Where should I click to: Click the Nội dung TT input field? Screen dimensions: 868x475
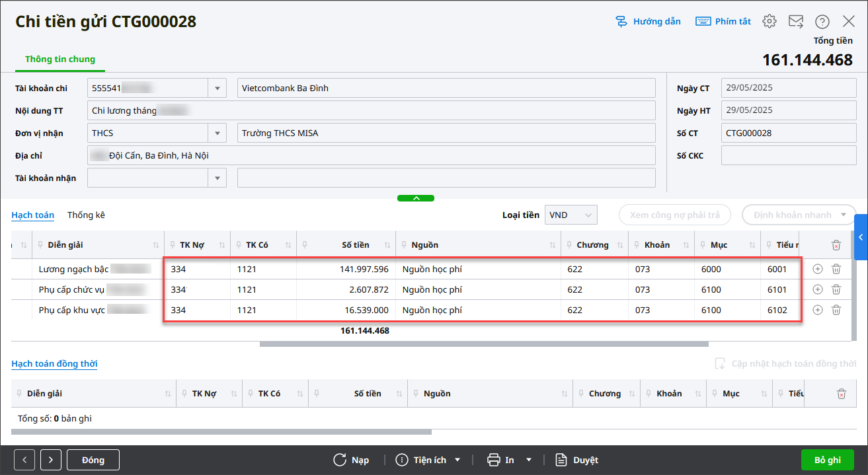[x=370, y=110]
